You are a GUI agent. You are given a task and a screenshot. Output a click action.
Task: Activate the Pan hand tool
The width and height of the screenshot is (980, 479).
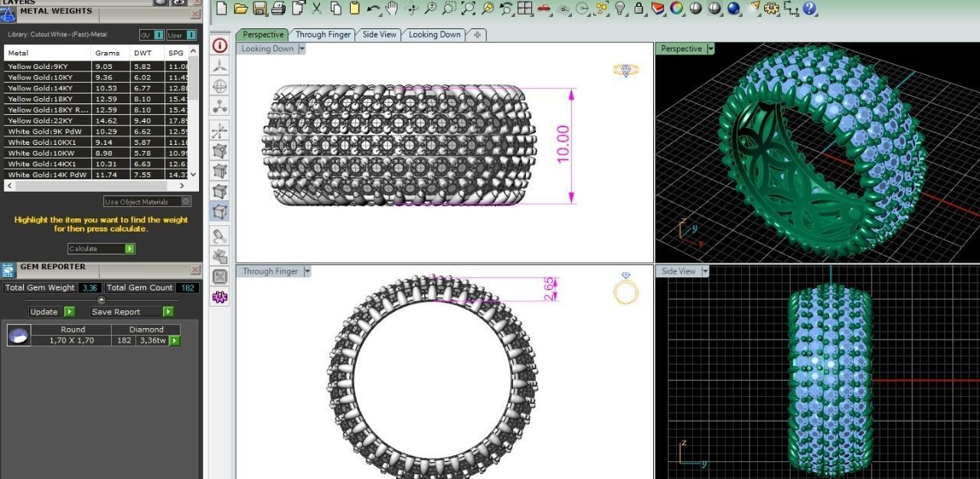(x=392, y=8)
